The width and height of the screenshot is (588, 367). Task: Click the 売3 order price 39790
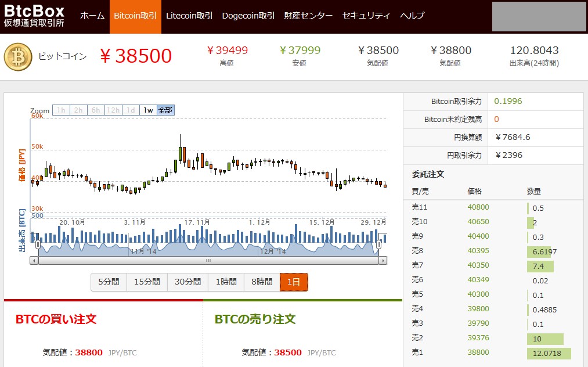pos(478,323)
